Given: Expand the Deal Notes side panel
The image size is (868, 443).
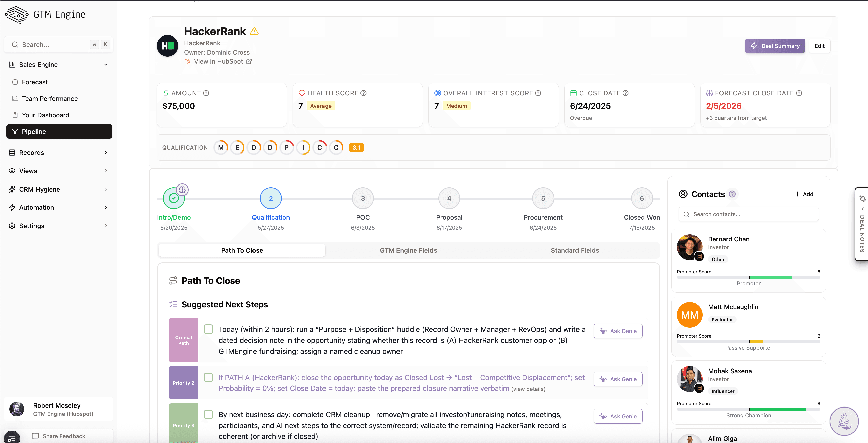Looking at the screenshot, I should pos(862,224).
